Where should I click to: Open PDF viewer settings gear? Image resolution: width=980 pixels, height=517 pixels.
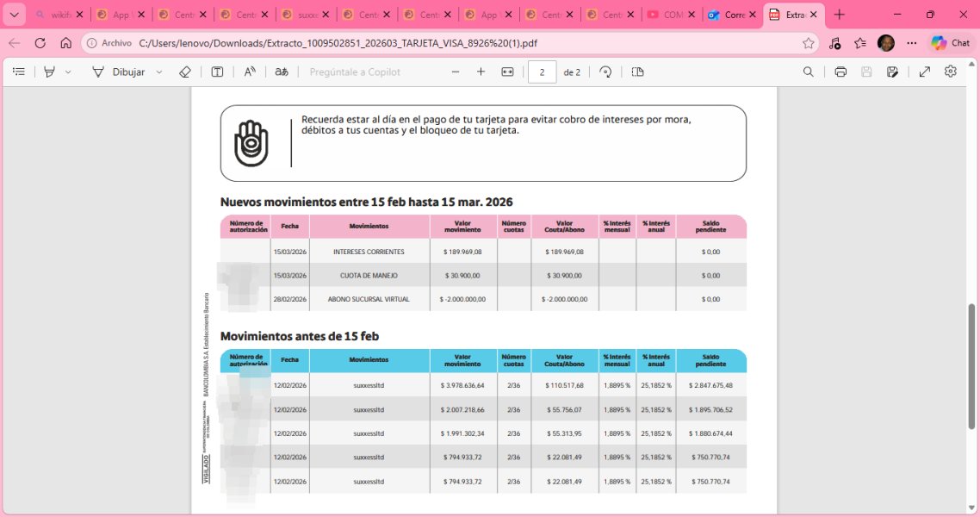pyautogui.click(x=951, y=72)
